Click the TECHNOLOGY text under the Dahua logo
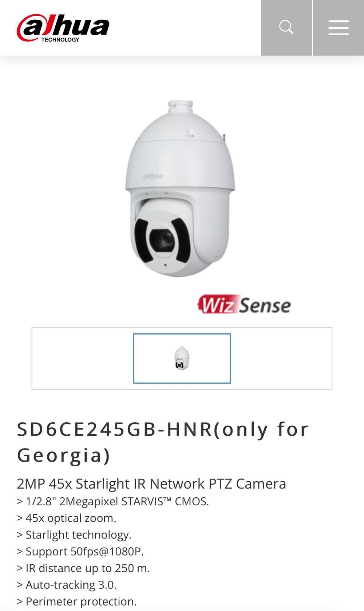The height and width of the screenshot is (611, 364). [x=60, y=40]
